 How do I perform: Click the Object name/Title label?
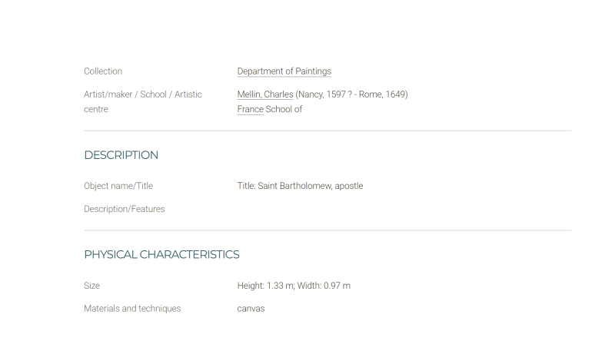coord(118,186)
